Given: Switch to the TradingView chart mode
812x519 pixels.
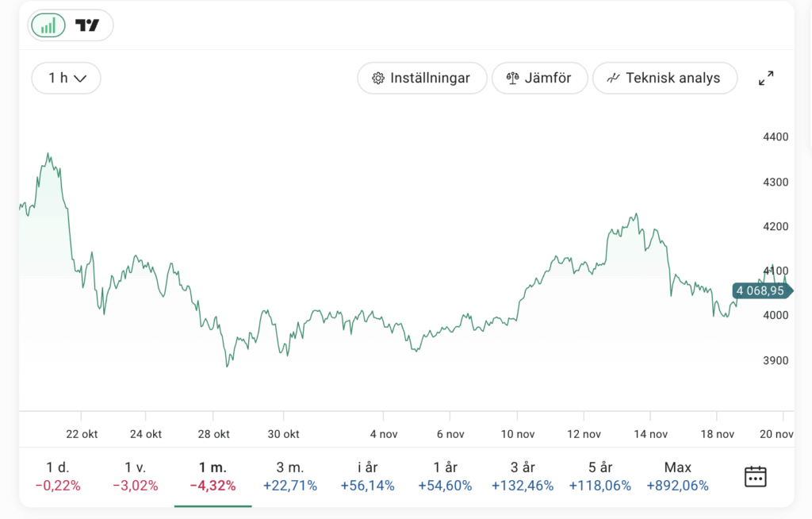Looking at the screenshot, I should coord(87,25).
